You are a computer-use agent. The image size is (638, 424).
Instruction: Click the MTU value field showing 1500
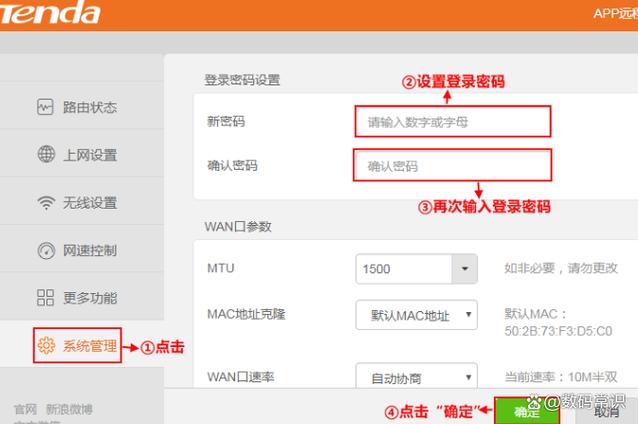click(404, 269)
